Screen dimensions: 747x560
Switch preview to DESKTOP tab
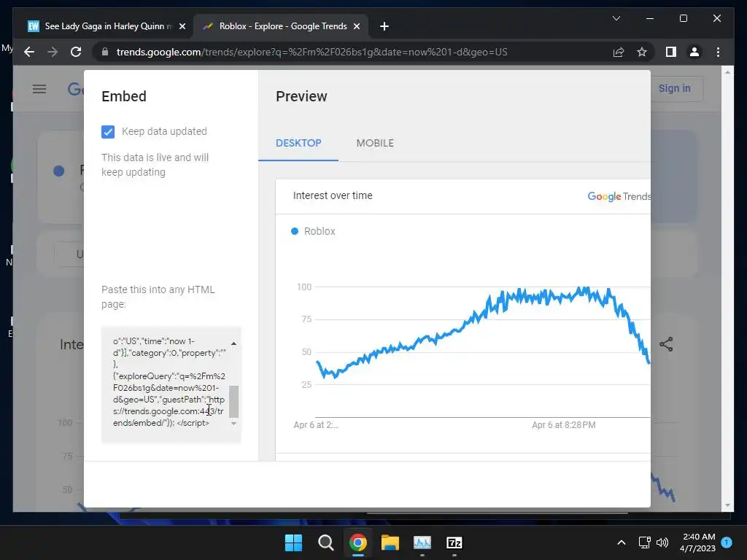click(x=298, y=143)
